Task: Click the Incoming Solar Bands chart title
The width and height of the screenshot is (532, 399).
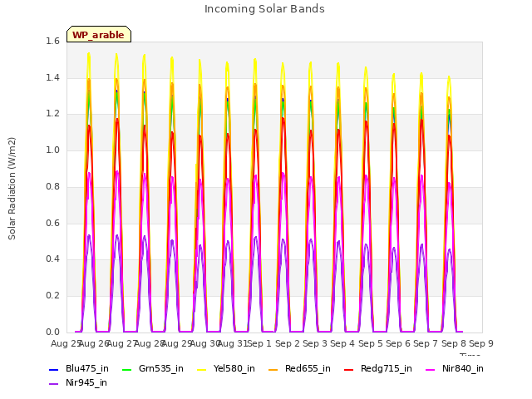Action: click(x=264, y=9)
